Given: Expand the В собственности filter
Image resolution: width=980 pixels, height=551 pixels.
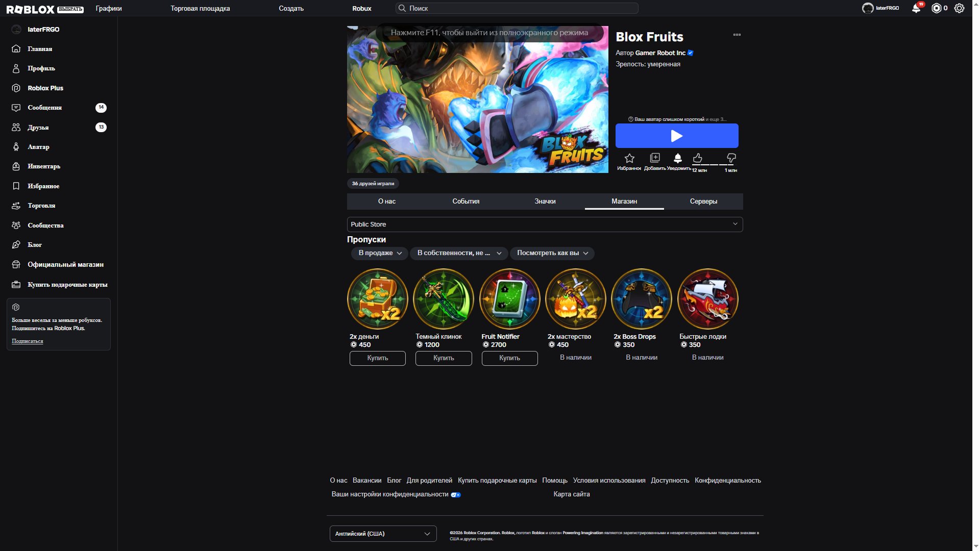Looking at the screenshot, I should coord(459,253).
